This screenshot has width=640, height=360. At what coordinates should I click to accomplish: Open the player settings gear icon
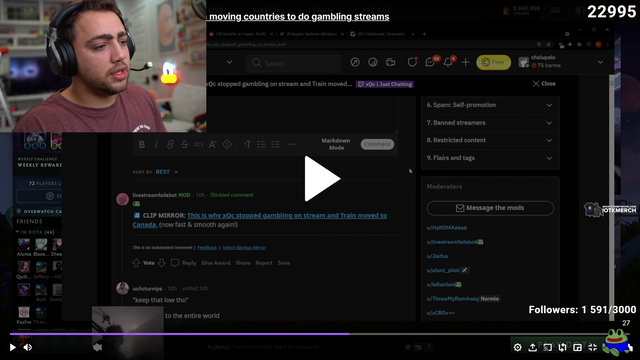518,347
